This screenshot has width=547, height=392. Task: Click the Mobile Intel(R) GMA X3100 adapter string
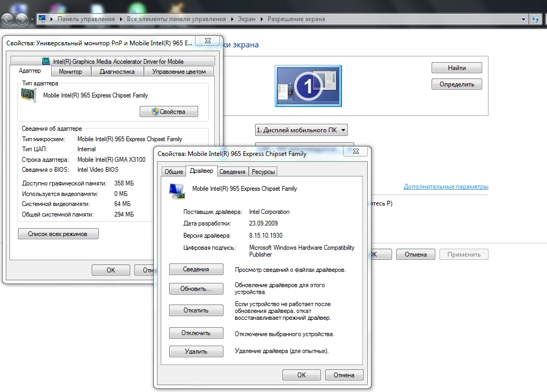(111, 159)
